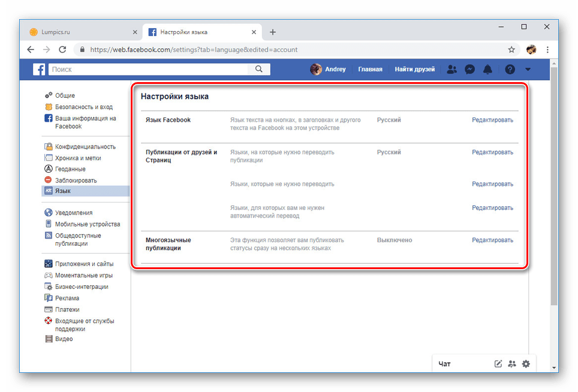Go back with browser back arrow

point(31,49)
